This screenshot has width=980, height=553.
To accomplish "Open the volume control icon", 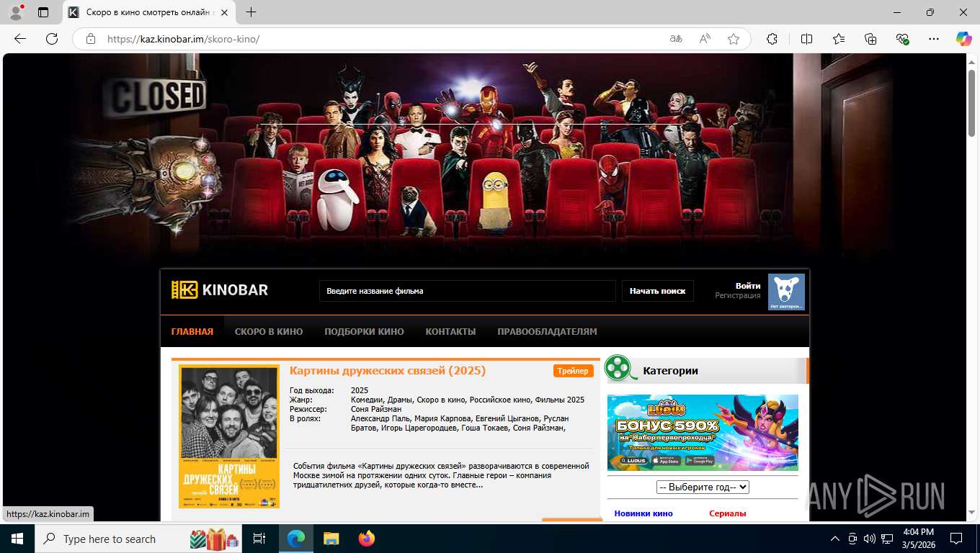I will 869,539.
